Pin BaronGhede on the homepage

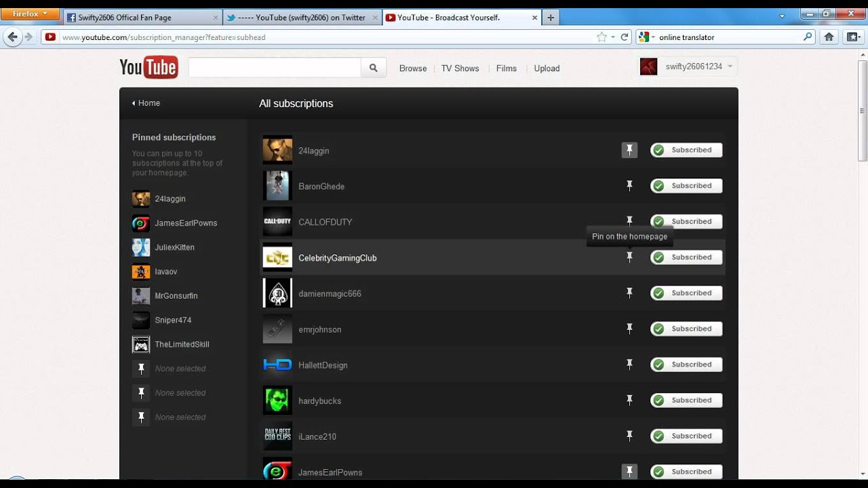(629, 186)
